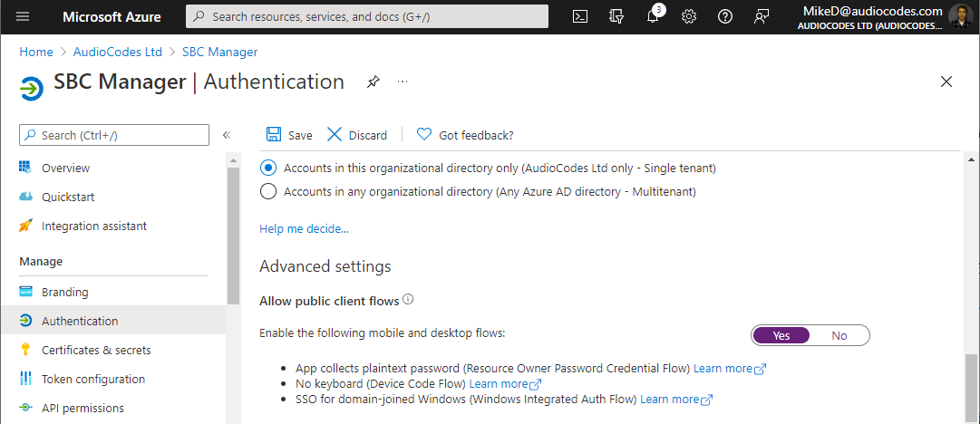Click the info icon beside Allow public client flows
The height and width of the screenshot is (424, 980).
(408, 300)
